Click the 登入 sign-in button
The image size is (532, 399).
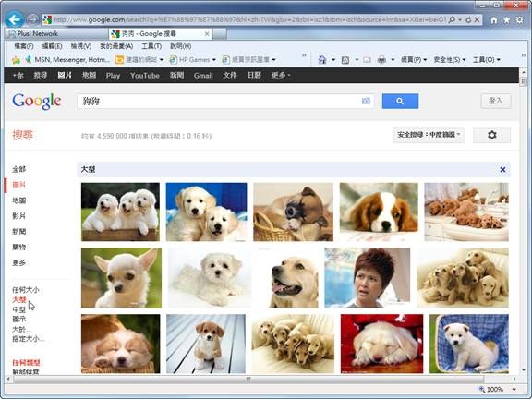pos(495,101)
